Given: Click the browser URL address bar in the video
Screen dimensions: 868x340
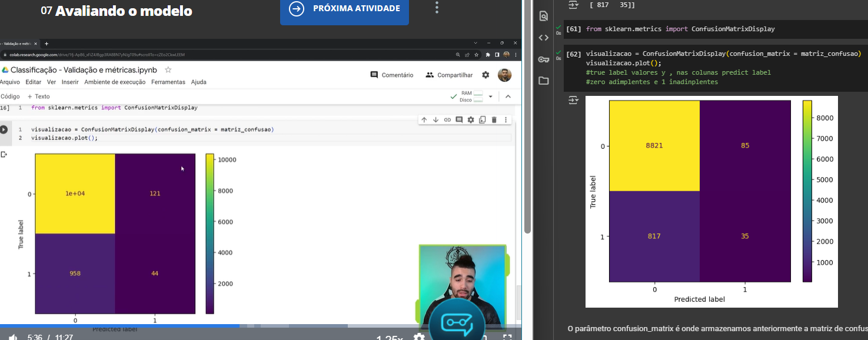Looking at the screenshot, I should tap(230, 55).
